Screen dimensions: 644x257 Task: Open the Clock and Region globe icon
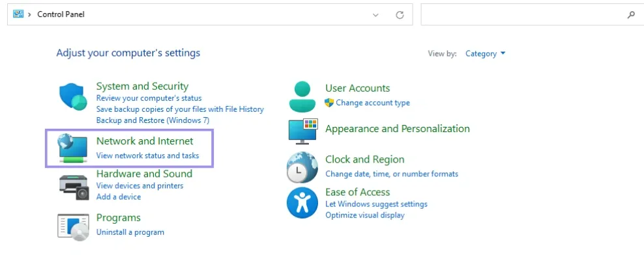click(x=302, y=167)
